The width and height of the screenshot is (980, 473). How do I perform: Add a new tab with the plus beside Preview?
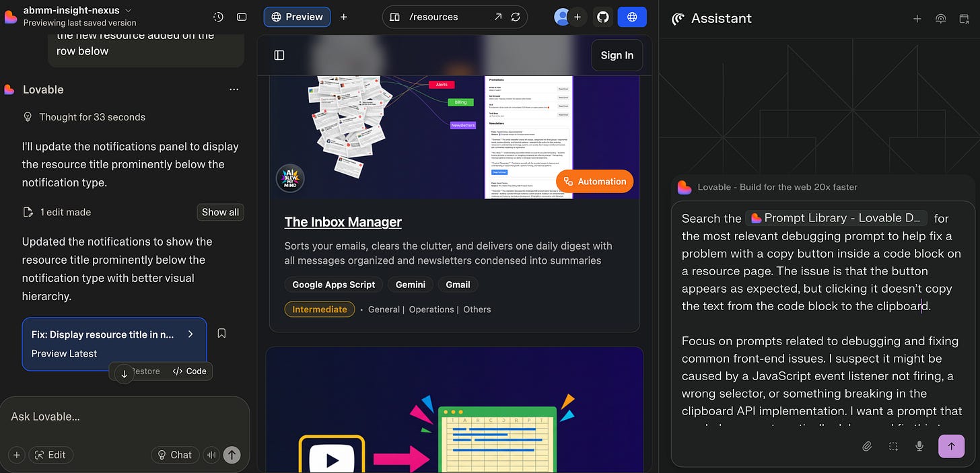[x=344, y=17]
